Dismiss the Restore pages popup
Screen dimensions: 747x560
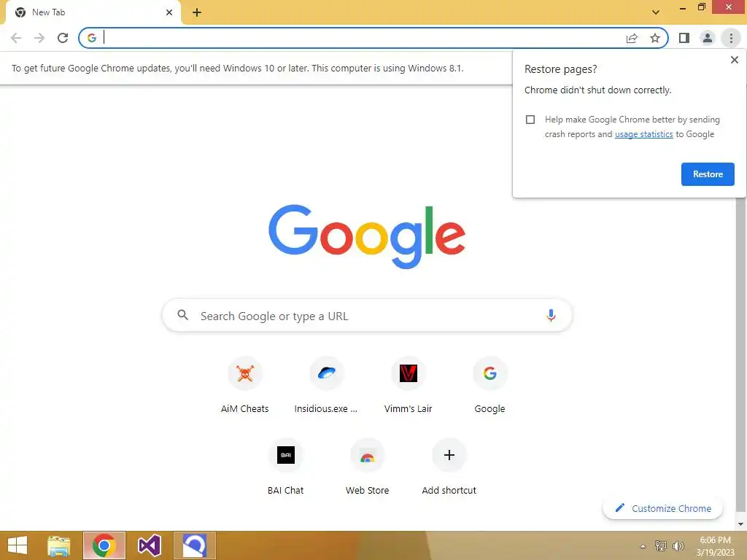click(734, 60)
